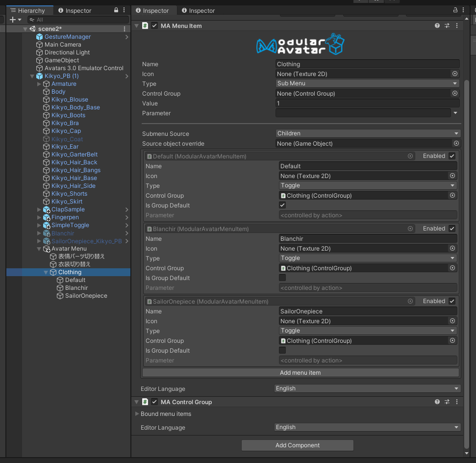Open ClapSample prefab via its arrow
Screen dimensions: 476x463
tap(127, 209)
